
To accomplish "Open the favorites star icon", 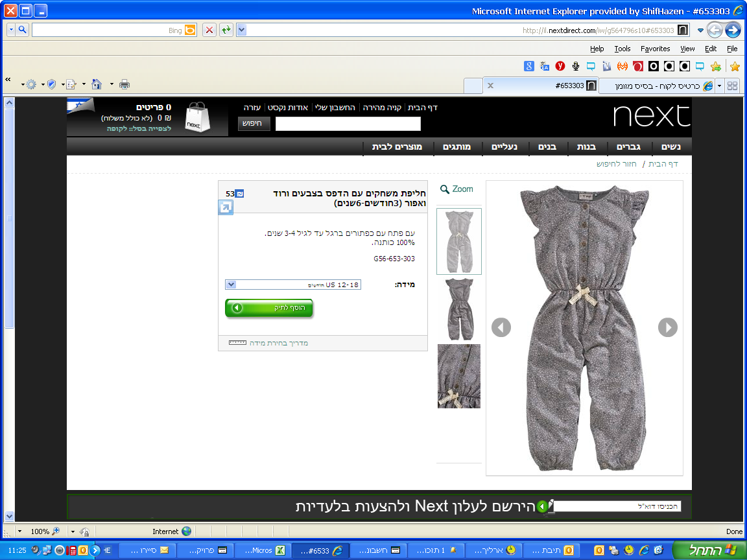I will (x=735, y=67).
